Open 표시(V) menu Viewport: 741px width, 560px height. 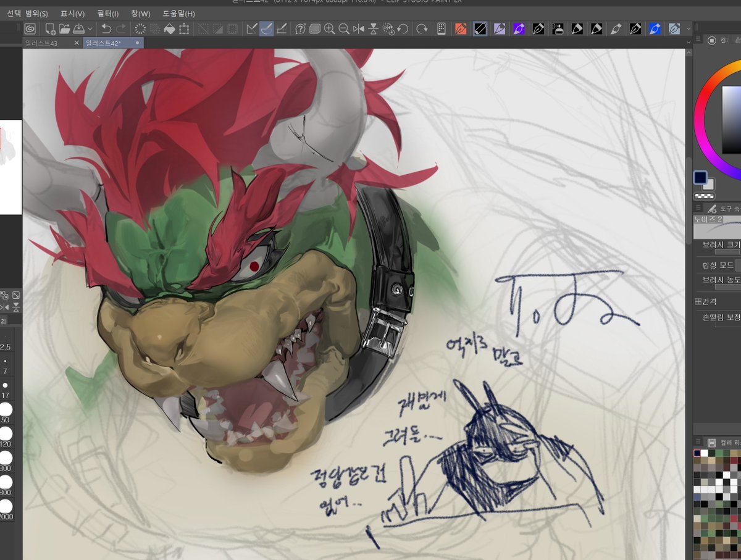[x=72, y=14]
